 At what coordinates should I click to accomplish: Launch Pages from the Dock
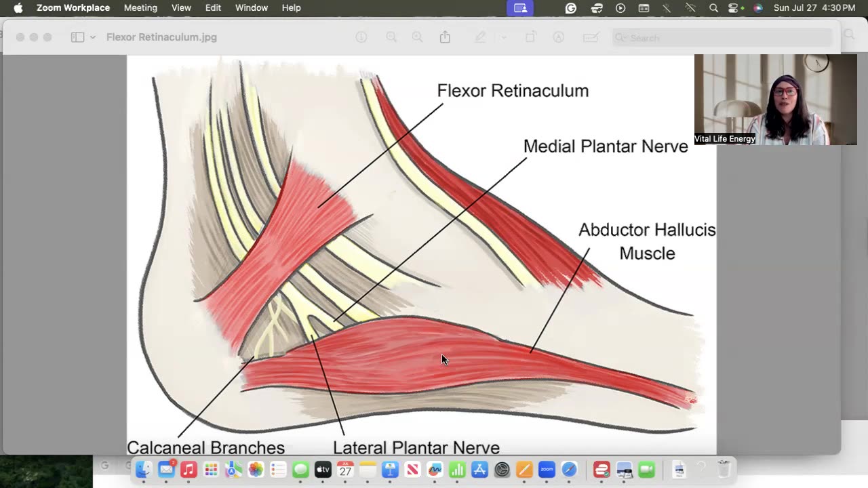pyautogui.click(x=524, y=469)
